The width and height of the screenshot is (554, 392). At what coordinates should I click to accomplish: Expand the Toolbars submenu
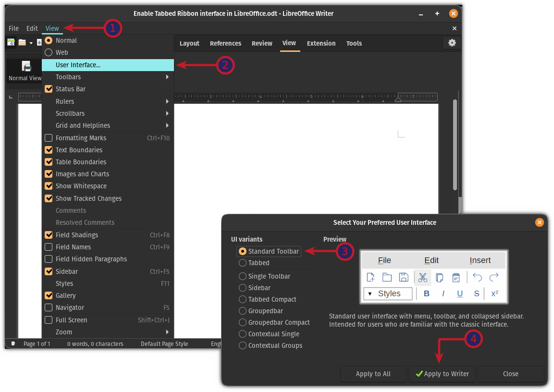[68, 76]
